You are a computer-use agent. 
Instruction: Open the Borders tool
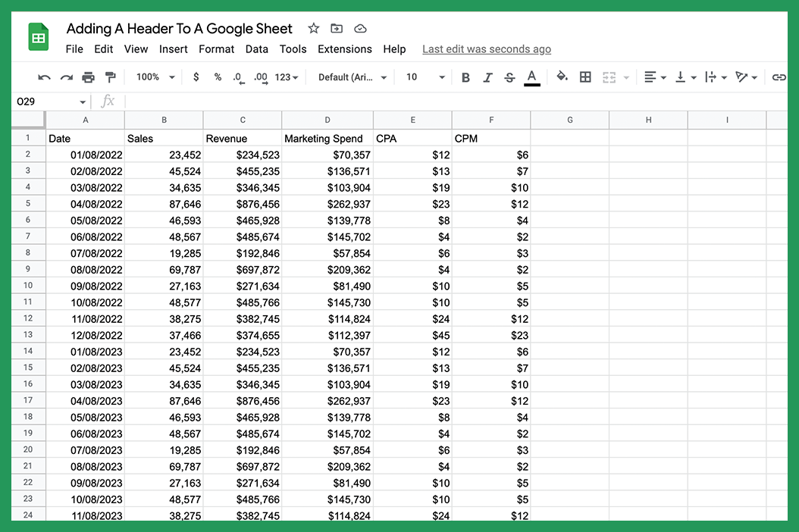585,77
